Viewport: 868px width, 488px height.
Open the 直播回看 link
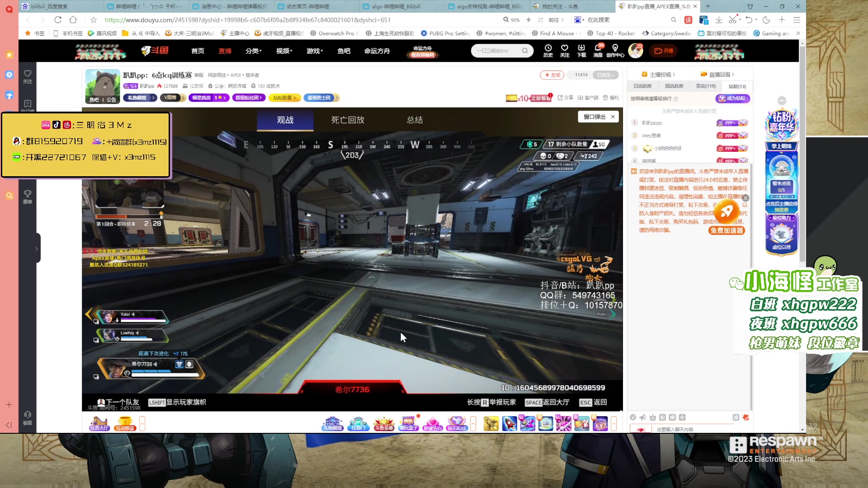pos(717,75)
